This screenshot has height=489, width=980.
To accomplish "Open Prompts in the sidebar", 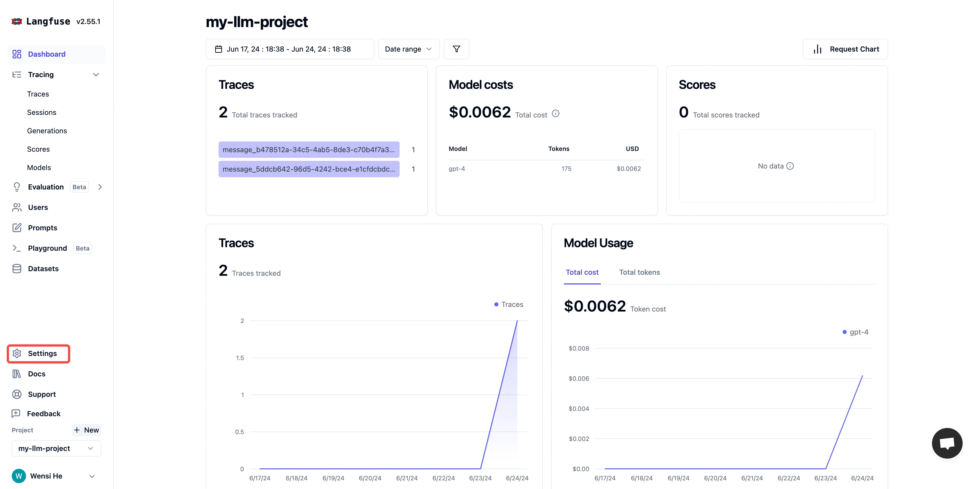I will (x=42, y=228).
